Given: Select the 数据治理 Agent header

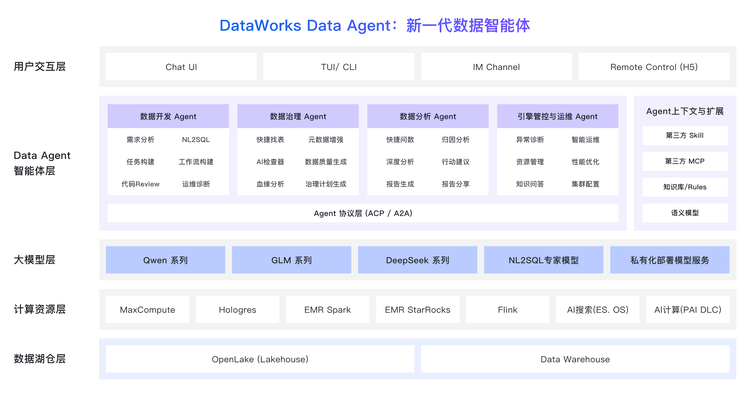Looking at the screenshot, I should (x=298, y=116).
